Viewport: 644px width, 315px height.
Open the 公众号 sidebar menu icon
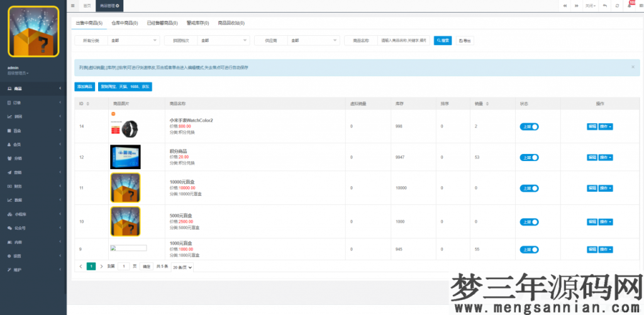(x=9, y=228)
